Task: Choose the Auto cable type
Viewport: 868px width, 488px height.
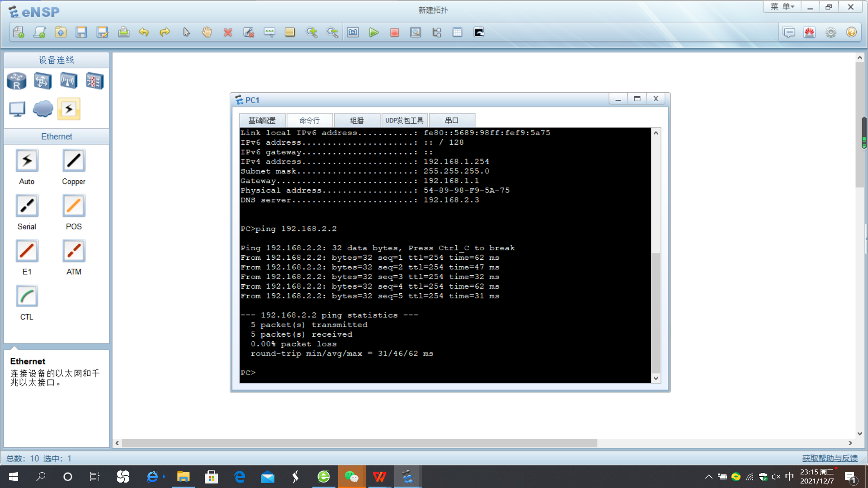Action: coord(27,161)
